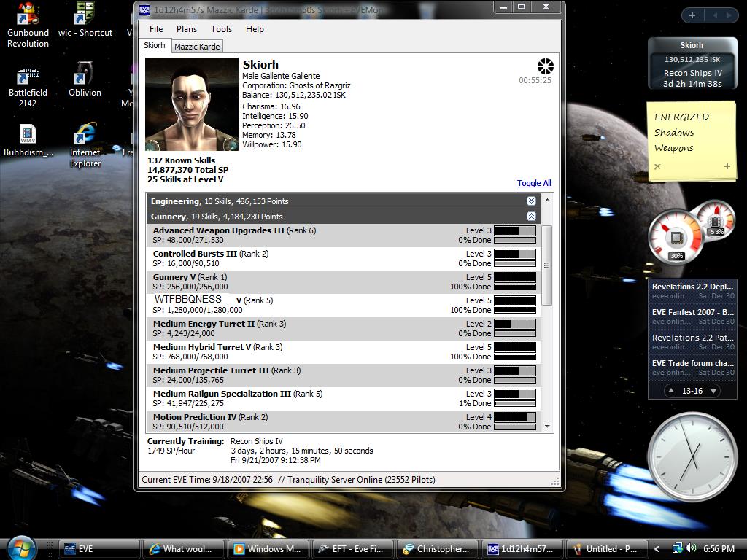
Task: Switch to EVE taskbar button
Action: click(99, 549)
